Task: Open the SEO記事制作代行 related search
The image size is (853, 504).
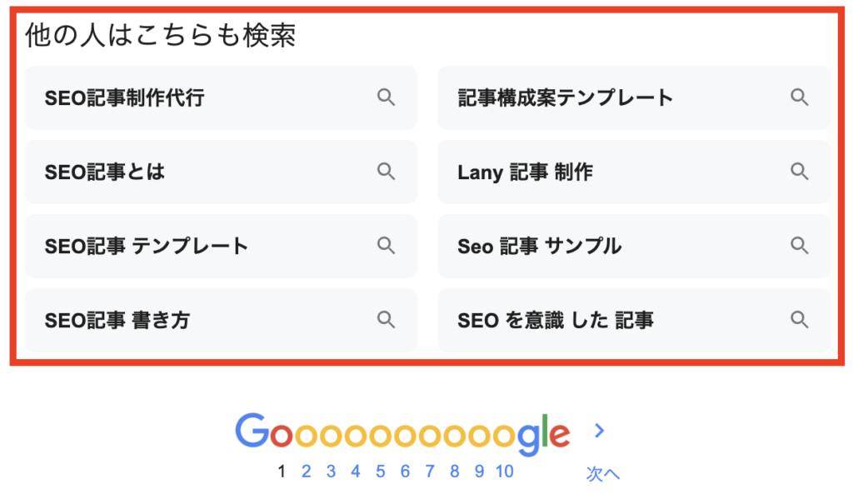Action: [125, 98]
